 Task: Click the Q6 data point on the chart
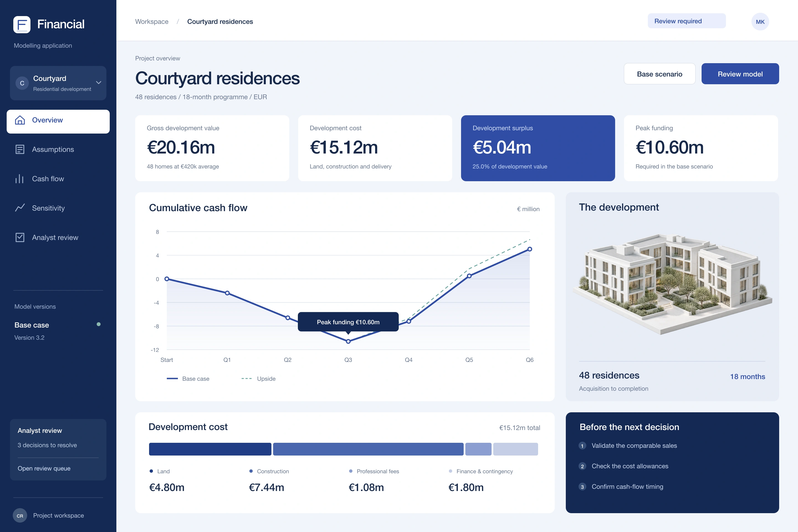coord(530,249)
